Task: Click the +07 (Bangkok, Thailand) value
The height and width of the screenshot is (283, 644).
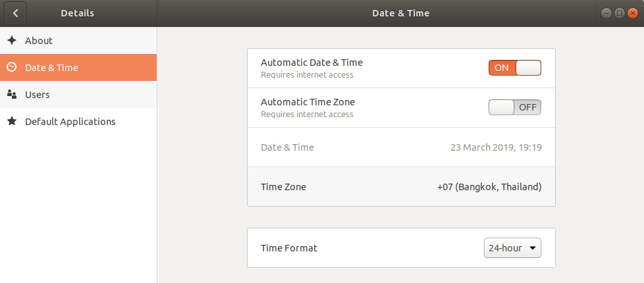Action: tap(489, 187)
